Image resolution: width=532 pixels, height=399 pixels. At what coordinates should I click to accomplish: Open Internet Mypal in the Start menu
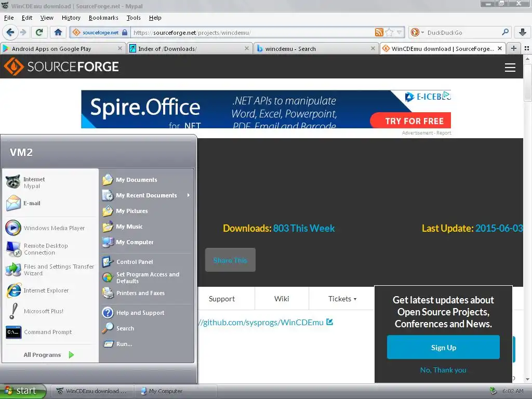tap(50, 182)
